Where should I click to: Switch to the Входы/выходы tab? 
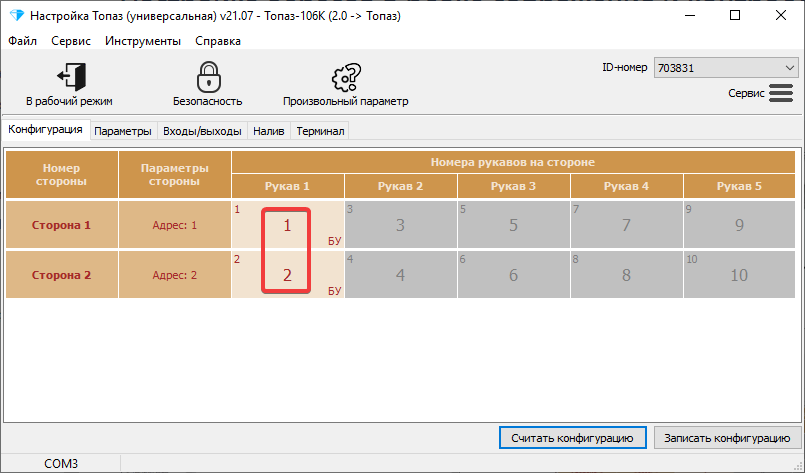pyautogui.click(x=202, y=131)
